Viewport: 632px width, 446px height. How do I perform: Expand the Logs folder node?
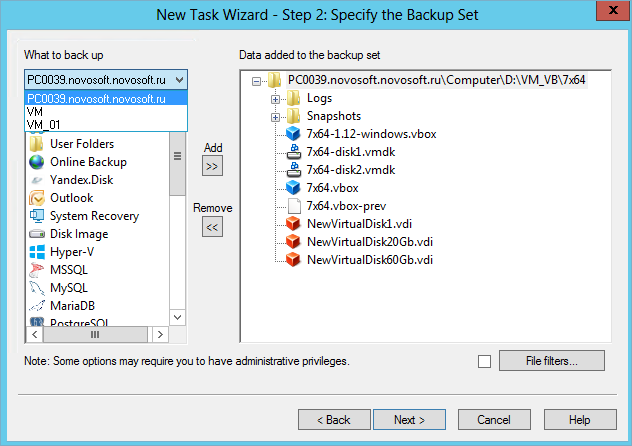(275, 99)
